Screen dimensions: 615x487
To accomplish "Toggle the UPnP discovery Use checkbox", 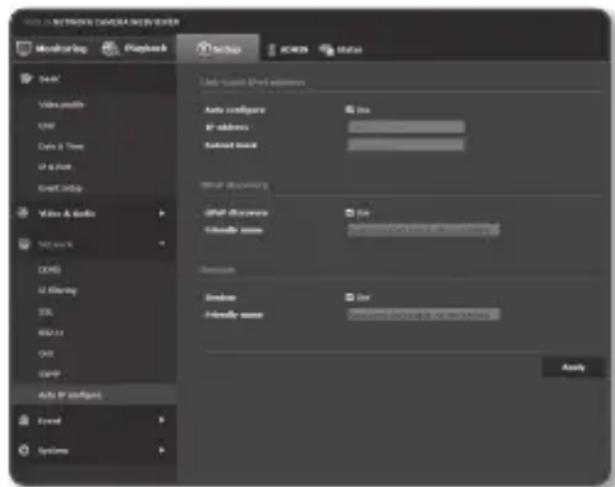I will click(349, 213).
